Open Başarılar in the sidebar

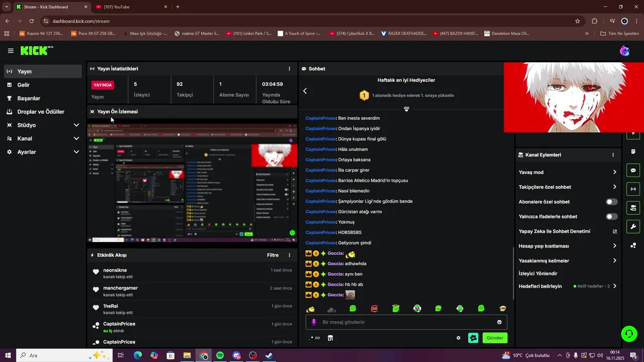pyautogui.click(x=43, y=99)
